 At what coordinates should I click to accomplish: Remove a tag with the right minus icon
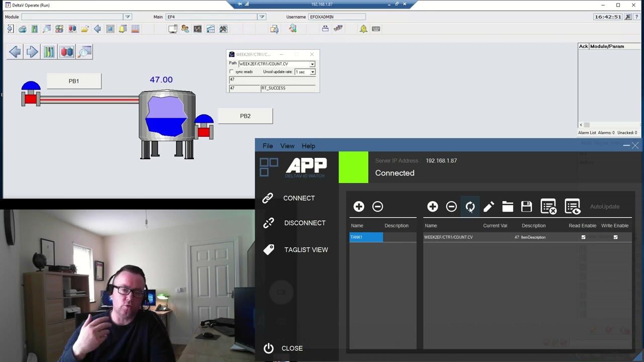click(451, 207)
